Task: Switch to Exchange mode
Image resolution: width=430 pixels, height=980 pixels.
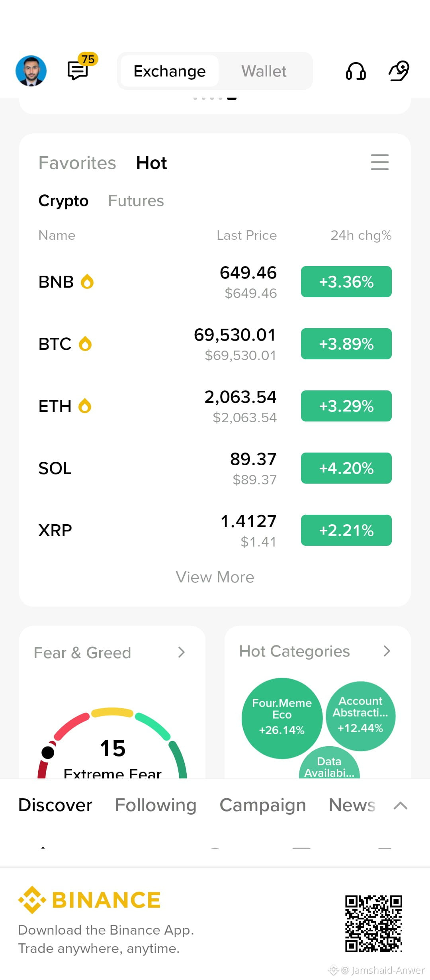Action: pos(170,71)
